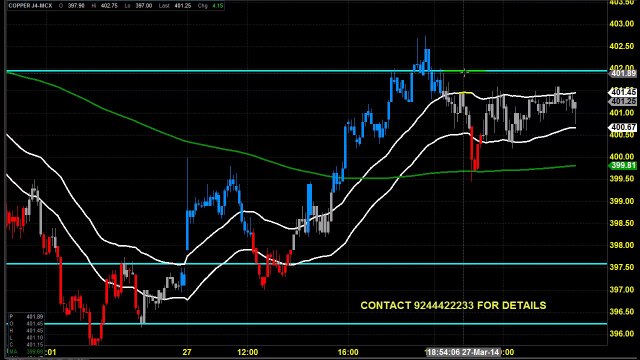Screen dimensions: 640x360
Task: Click the 396.00 price axis label
Action: click(x=622, y=334)
